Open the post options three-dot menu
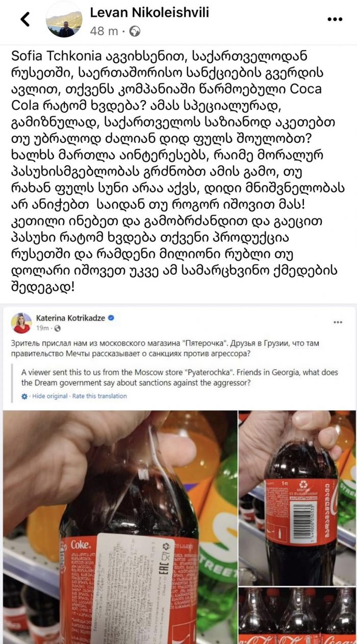The image size is (357, 644). [x=335, y=19]
